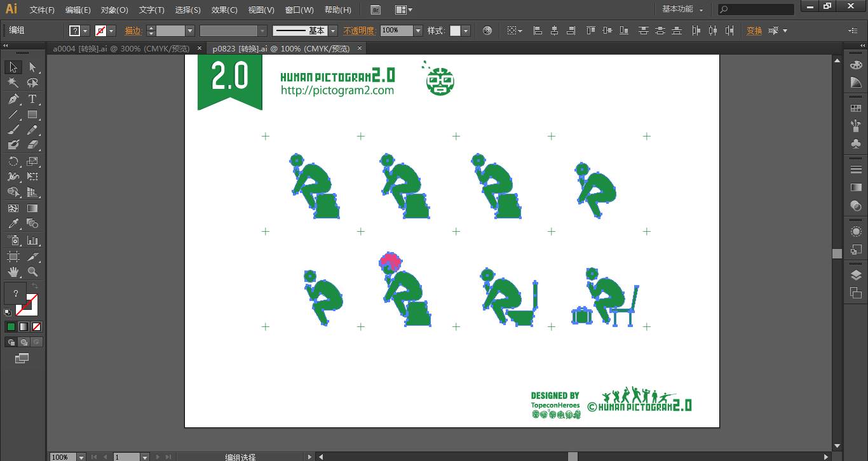
Task: Open 对象(O) menu
Action: tap(114, 10)
